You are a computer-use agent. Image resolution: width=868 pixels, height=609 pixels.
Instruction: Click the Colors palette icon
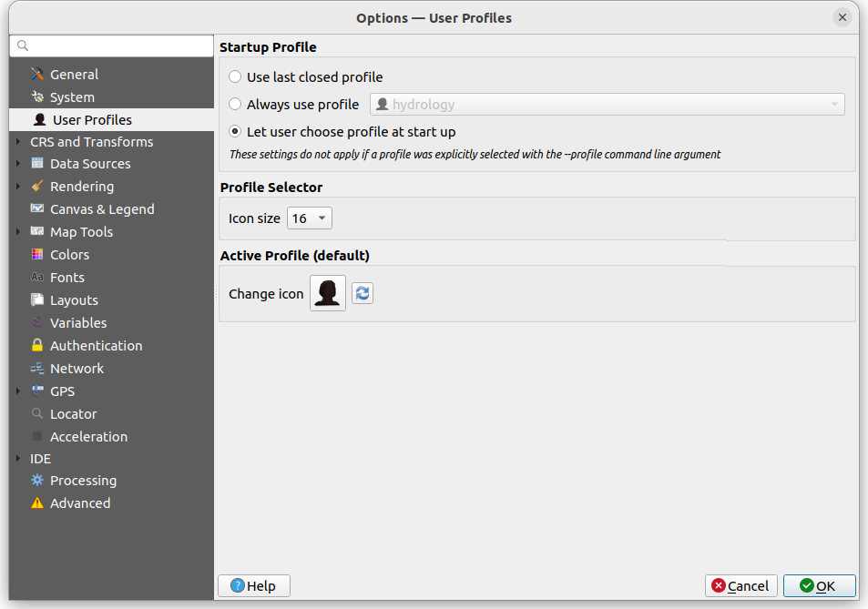coord(37,255)
